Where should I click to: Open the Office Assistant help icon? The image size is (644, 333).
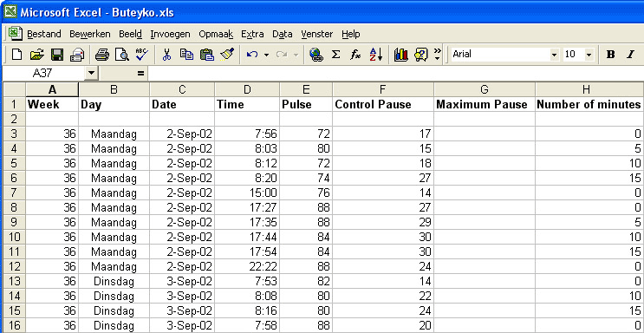tap(421, 55)
